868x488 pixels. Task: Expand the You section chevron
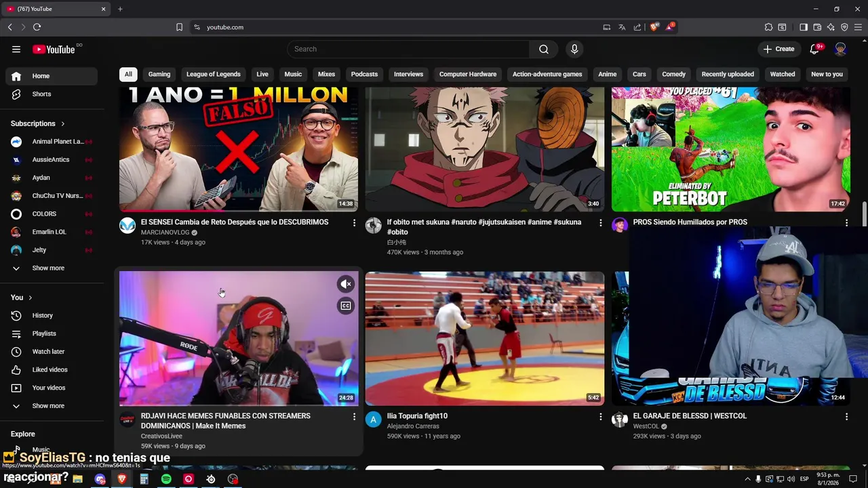pyautogui.click(x=30, y=298)
